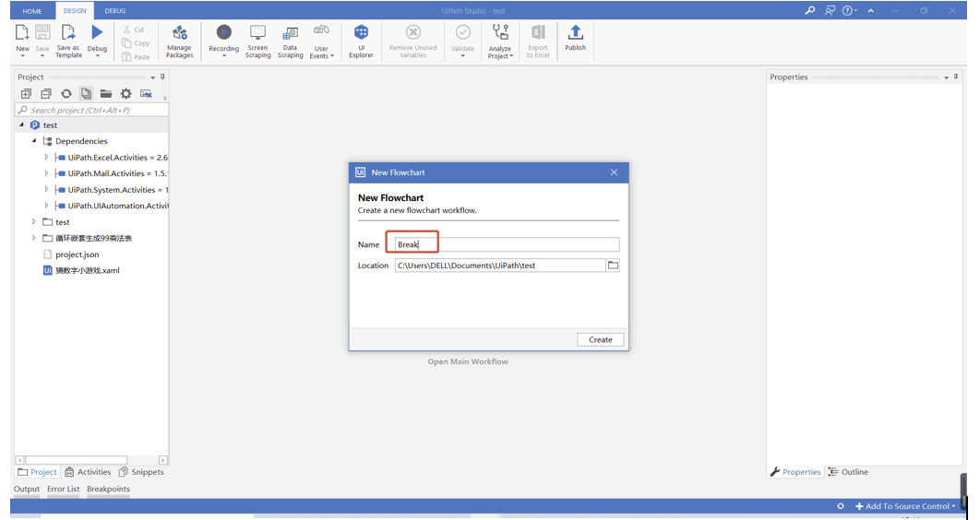This screenshot has height=520, width=980.
Task: Open Analyze Project
Action: (500, 41)
